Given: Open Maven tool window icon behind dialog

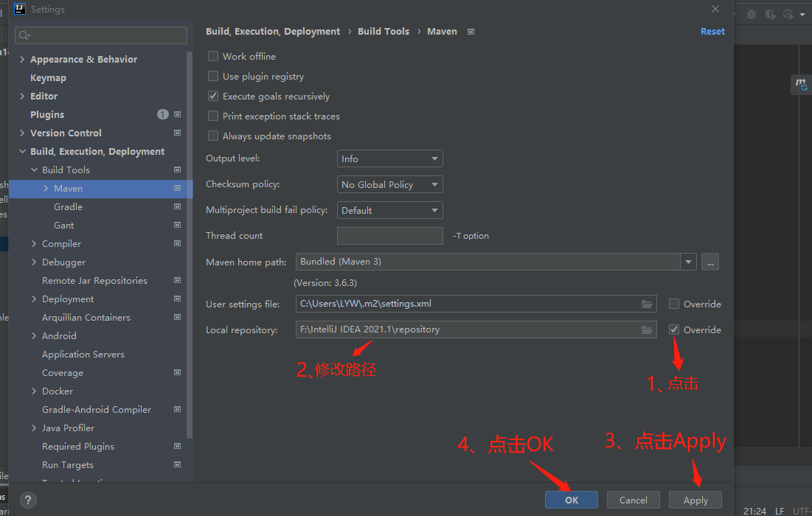Looking at the screenshot, I should [801, 84].
